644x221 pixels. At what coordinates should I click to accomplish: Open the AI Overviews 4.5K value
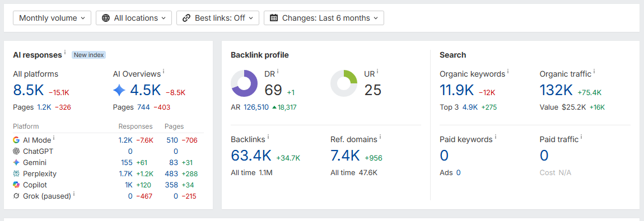click(x=146, y=90)
